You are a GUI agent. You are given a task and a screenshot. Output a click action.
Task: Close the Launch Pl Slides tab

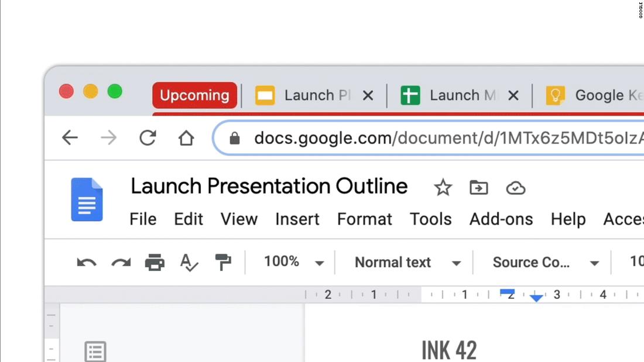pos(368,96)
